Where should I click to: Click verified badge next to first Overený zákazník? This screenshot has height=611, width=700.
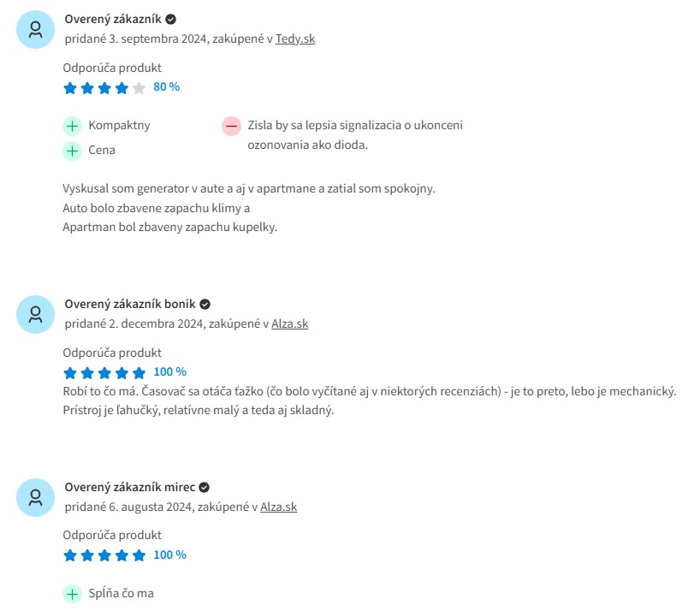[x=170, y=19]
